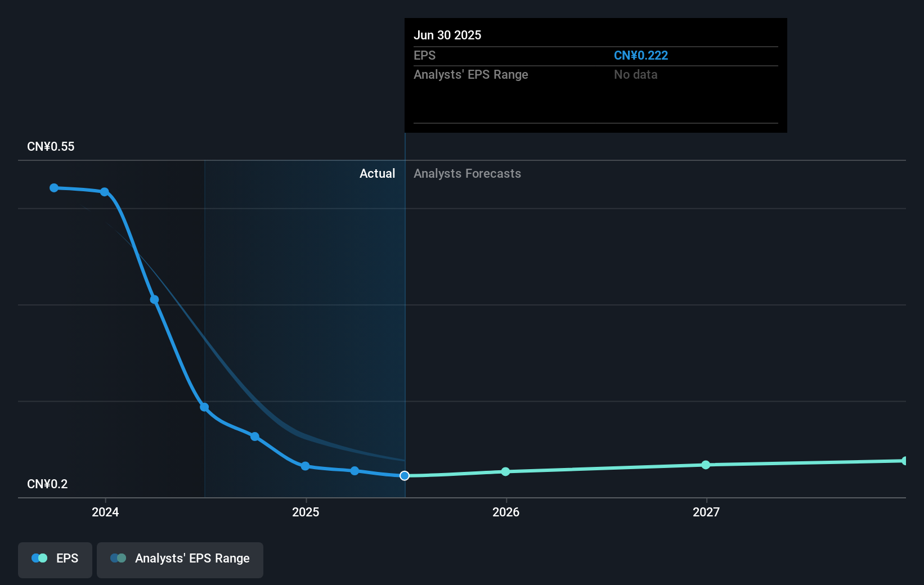Select the first EPS data point in late 2023
This screenshot has width=924, height=585.
pyautogui.click(x=54, y=188)
